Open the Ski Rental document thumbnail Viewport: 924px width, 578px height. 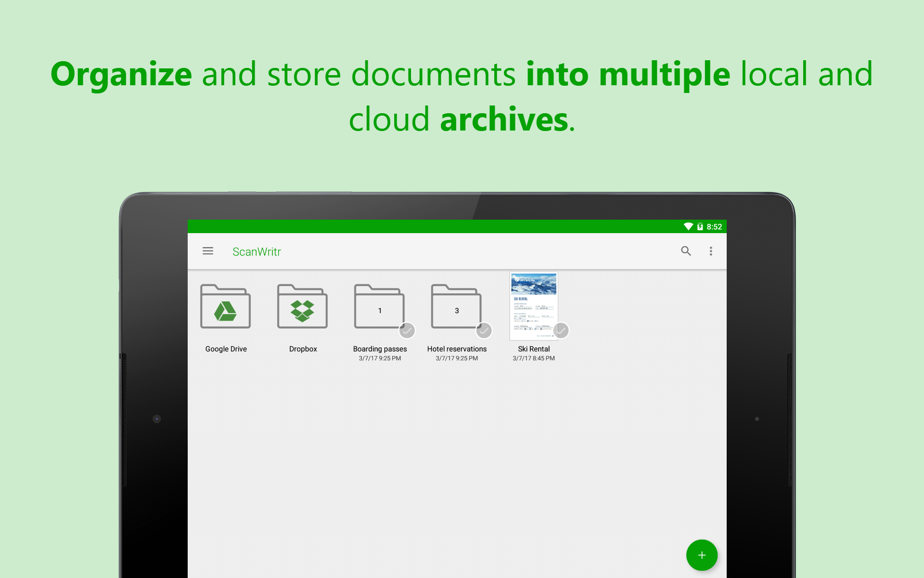pyautogui.click(x=534, y=306)
